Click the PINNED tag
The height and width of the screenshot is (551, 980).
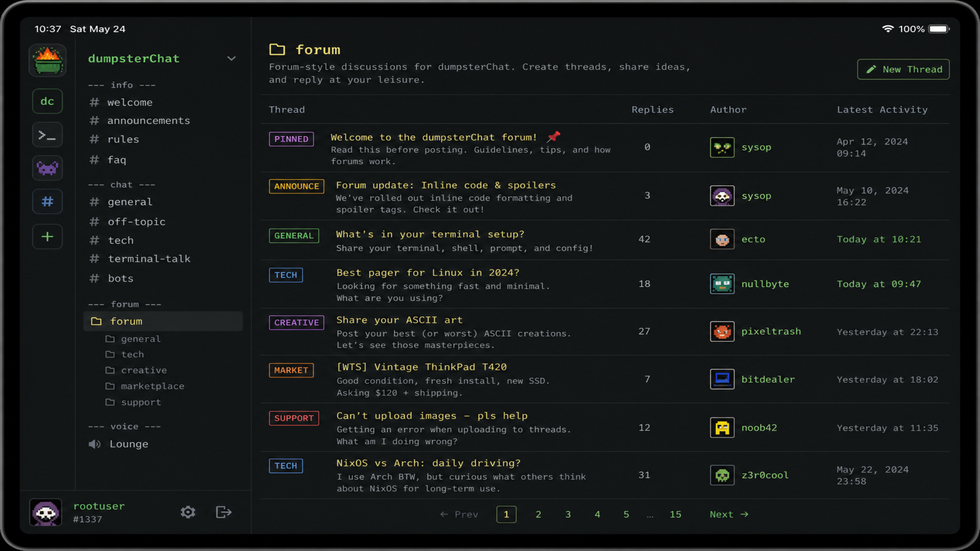(291, 139)
